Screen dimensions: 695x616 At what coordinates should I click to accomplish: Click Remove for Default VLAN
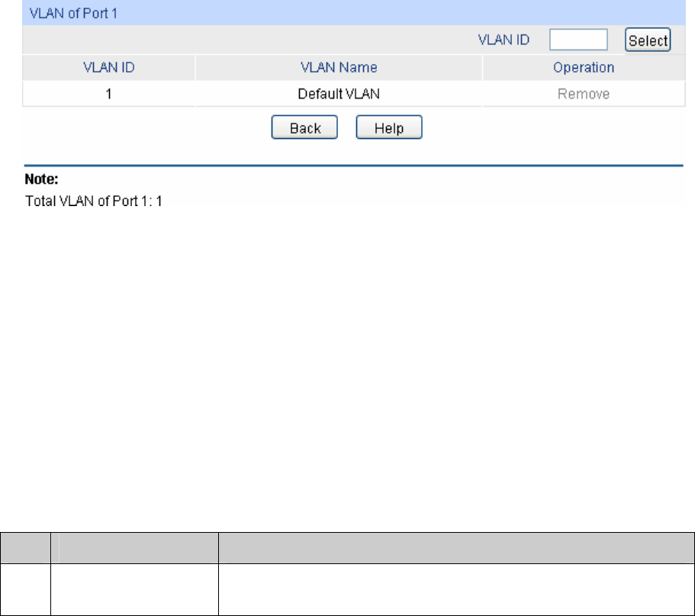click(x=584, y=94)
